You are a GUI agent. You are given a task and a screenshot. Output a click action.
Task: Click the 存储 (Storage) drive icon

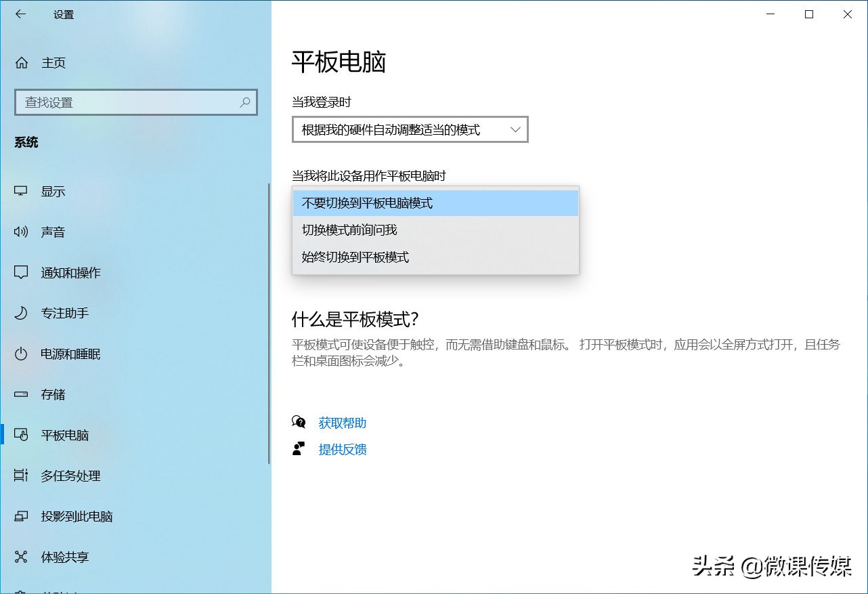pyautogui.click(x=21, y=394)
